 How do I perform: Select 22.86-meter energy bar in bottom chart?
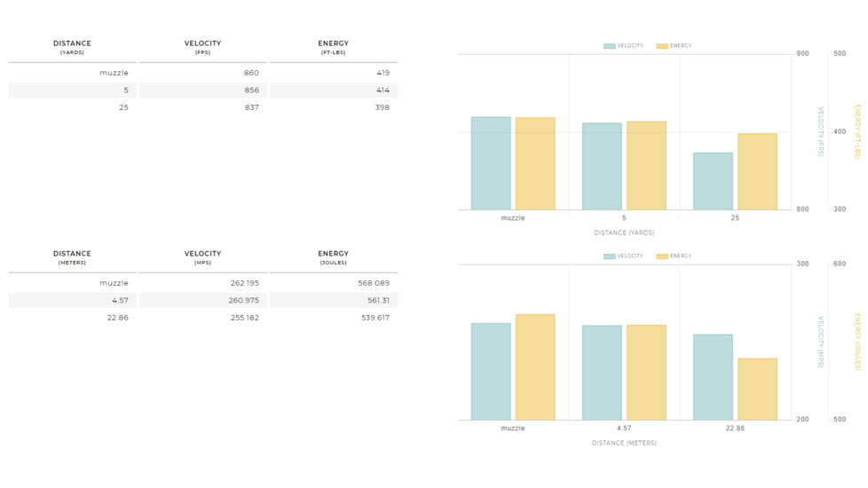[757, 390]
